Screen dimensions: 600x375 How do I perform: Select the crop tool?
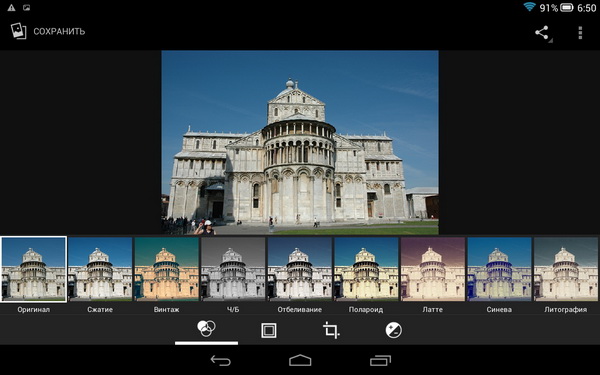(x=331, y=330)
